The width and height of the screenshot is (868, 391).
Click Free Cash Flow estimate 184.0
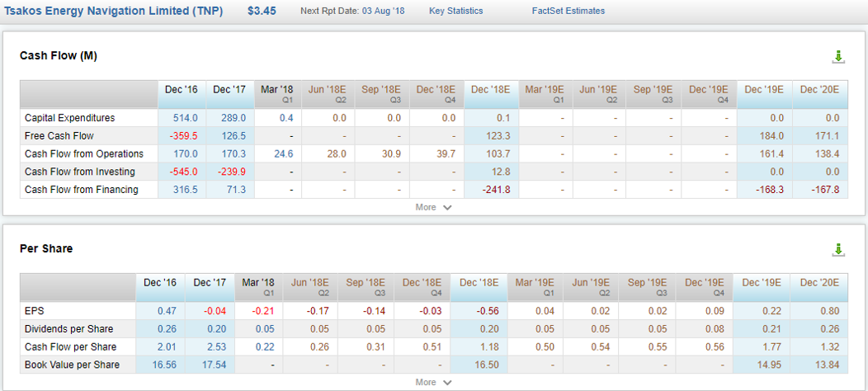click(772, 135)
